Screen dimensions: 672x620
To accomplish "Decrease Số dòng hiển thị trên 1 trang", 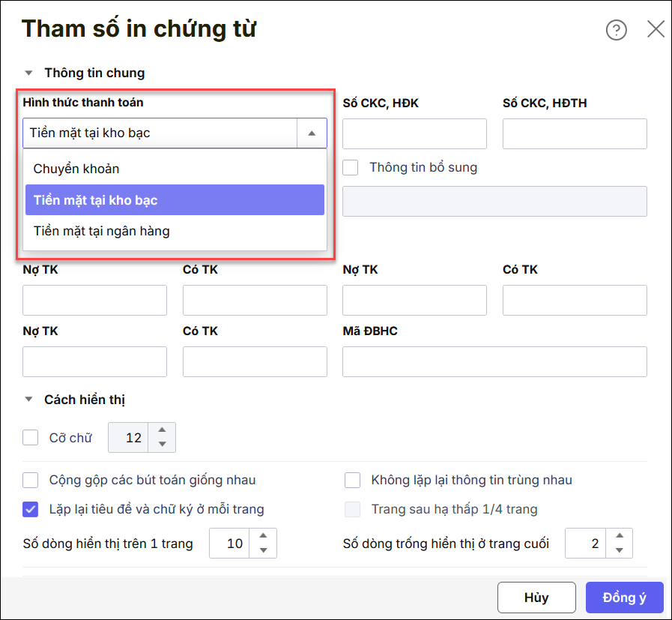I will [x=263, y=550].
